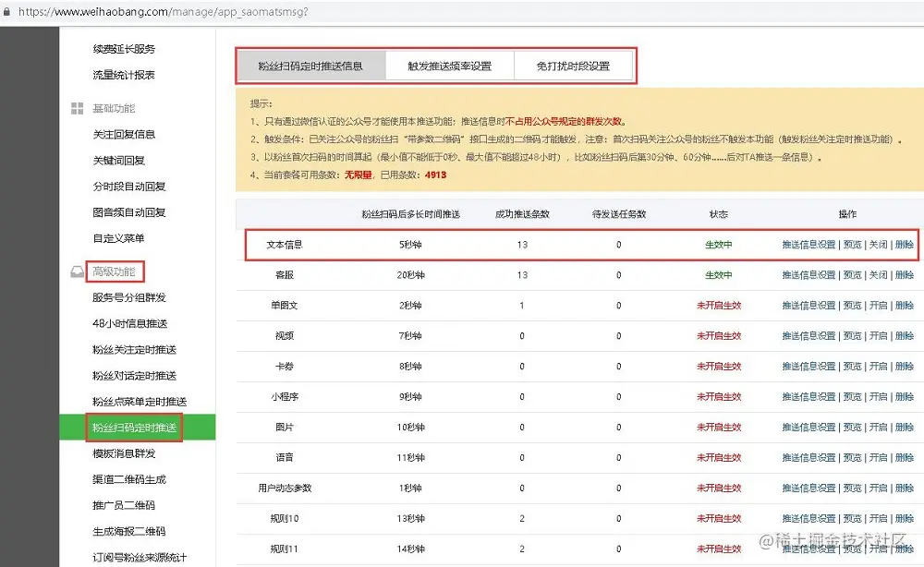Image resolution: width=924 pixels, height=567 pixels.
Task: Enable the 视频 push with 开启
Action: 879,335
